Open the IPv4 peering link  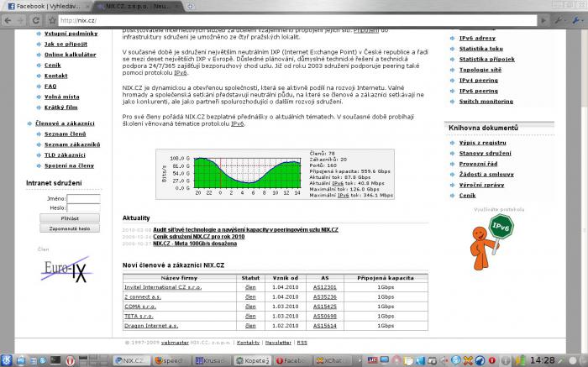pyautogui.click(x=479, y=81)
